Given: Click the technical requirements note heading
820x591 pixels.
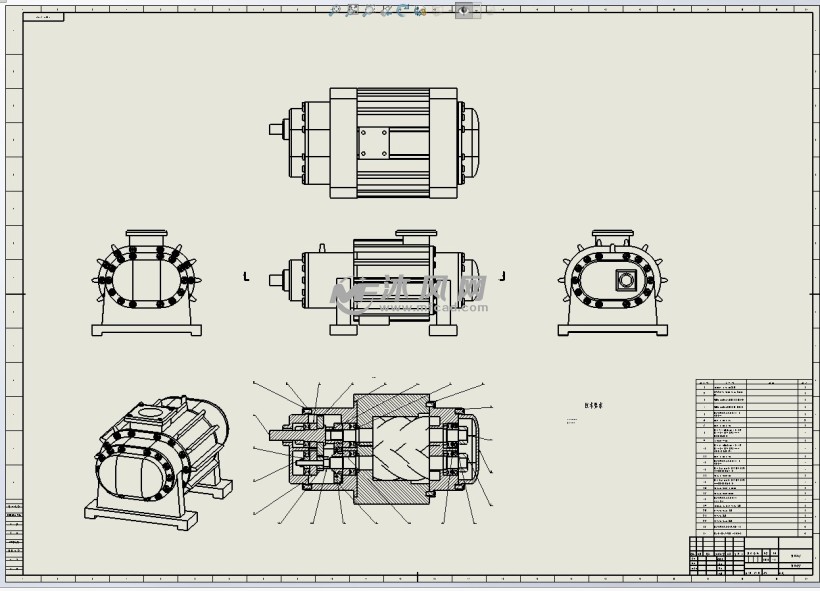Looking at the screenshot, I should [x=594, y=405].
